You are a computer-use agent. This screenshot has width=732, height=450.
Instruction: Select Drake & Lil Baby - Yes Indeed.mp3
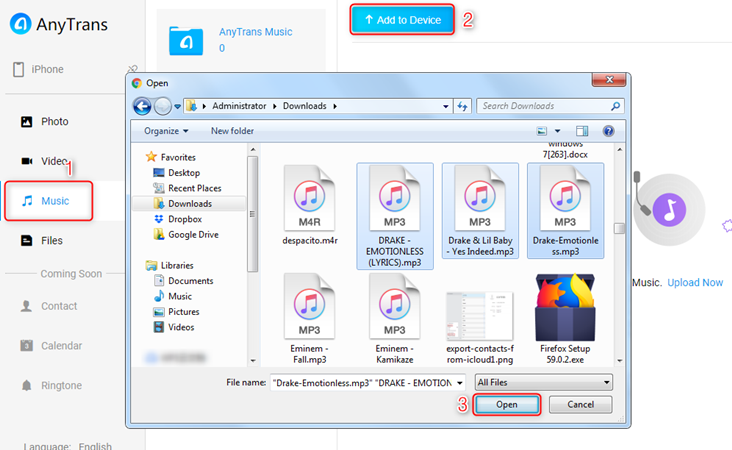click(480, 211)
